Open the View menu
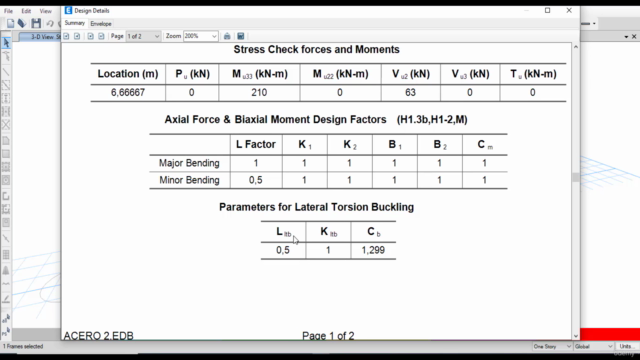 (x=45, y=11)
